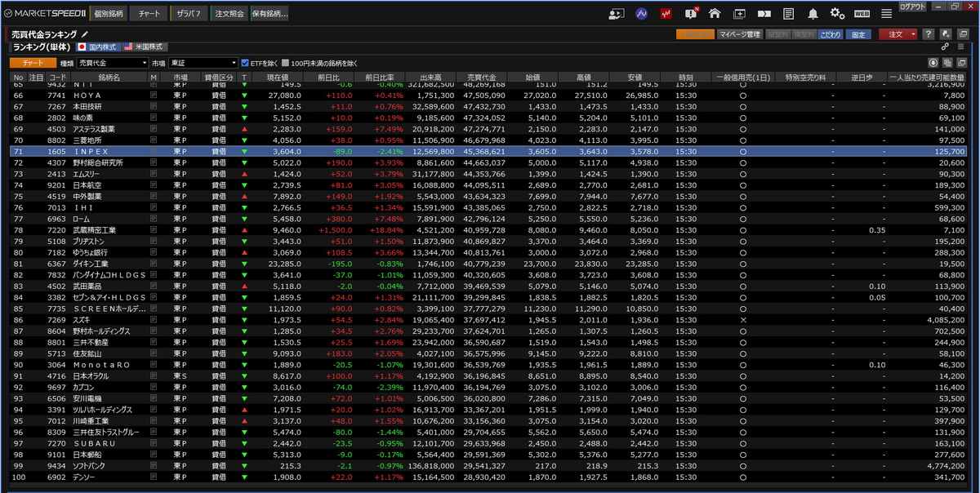Expand the red 注文 dropdown arrow
The image size is (980, 493).
(x=913, y=34)
